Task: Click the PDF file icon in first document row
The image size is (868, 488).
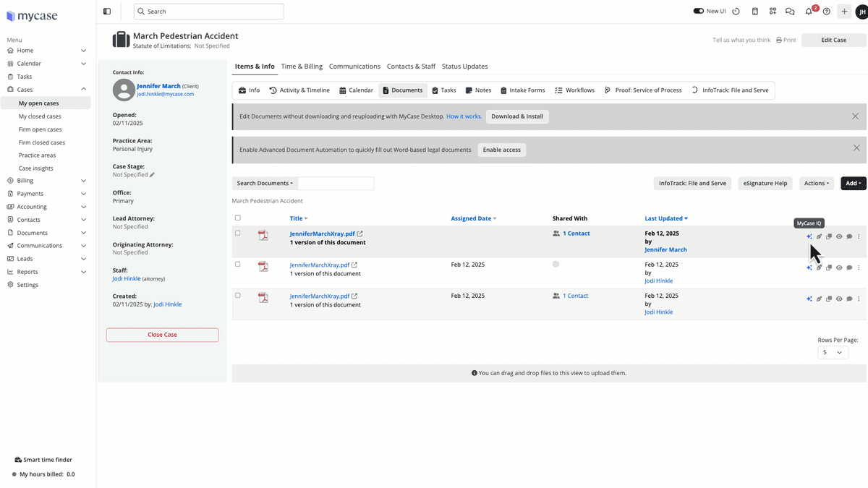Action: tap(263, 235)
